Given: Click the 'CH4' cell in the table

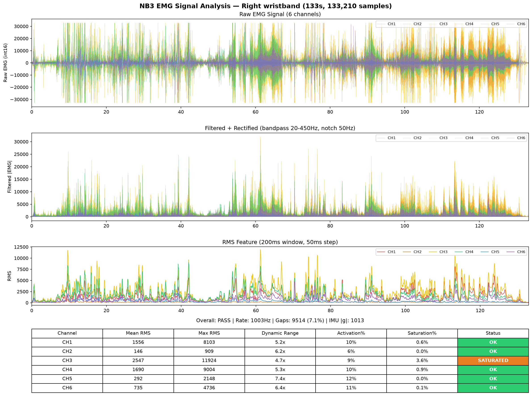Looking at the screenshot, I should 67,369.
